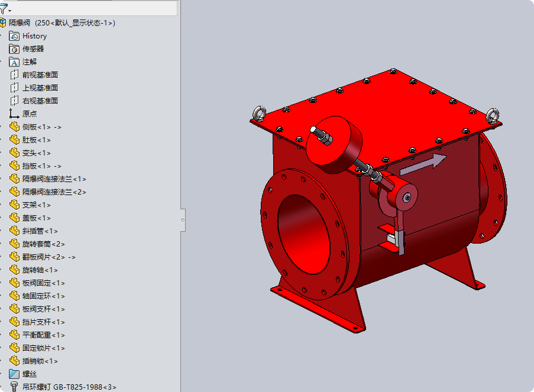Select the 右视基准面 plane icon
This screenshot has height=392, width=534.
tap(14, 101)
